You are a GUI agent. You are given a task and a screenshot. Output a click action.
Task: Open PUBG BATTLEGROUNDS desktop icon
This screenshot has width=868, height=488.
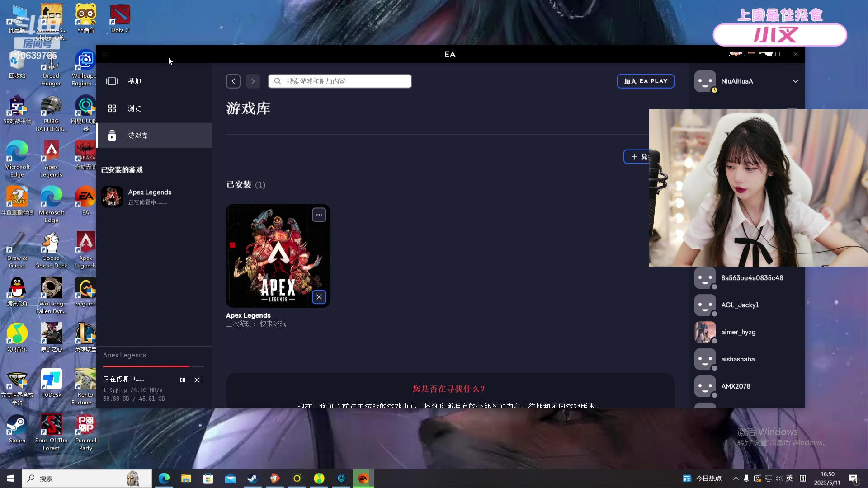pyautogui.click(x=51, y=114)
